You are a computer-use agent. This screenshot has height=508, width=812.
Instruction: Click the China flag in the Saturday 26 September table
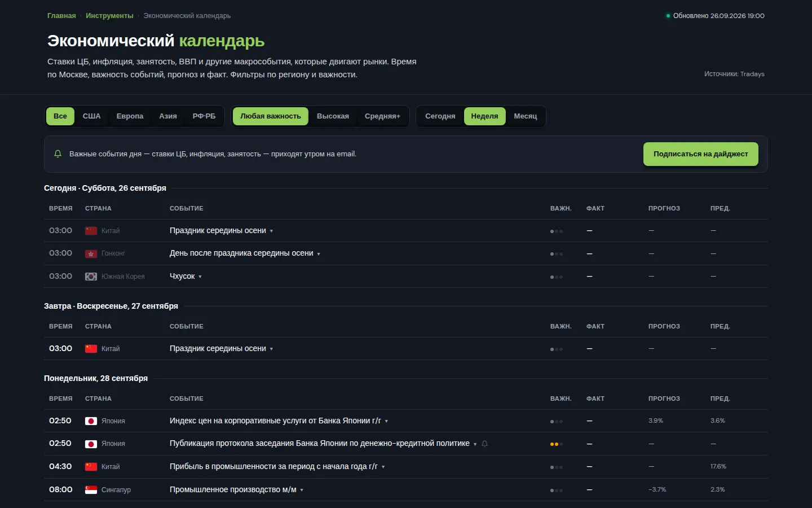tap(91, 231)
